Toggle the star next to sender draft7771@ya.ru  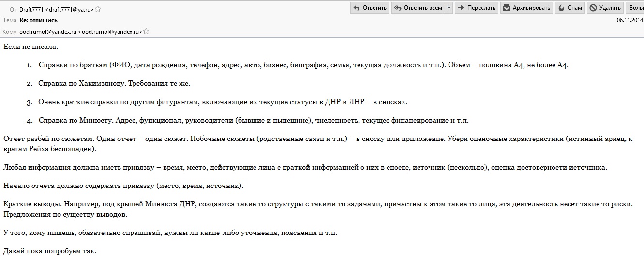pyautogui.click(x=98, y=9)
